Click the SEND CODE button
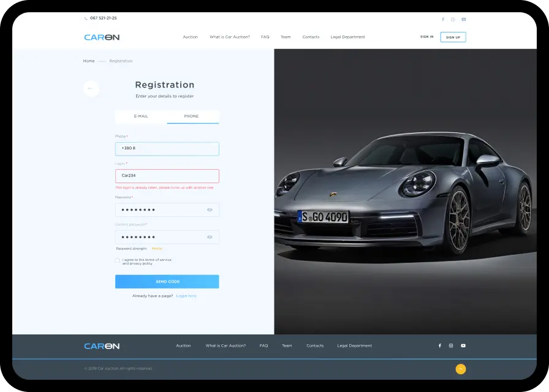 click(167, 282)
